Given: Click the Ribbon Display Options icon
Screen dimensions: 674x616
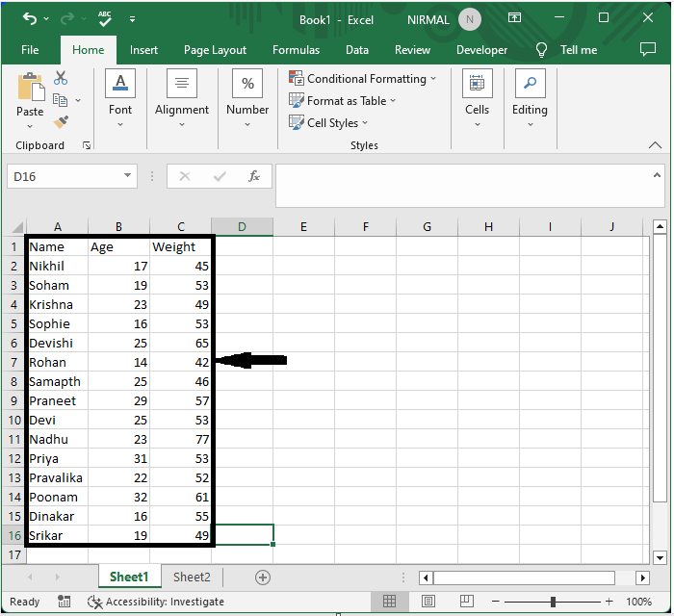Looking at the screenshot, I should tap(514, 17).
